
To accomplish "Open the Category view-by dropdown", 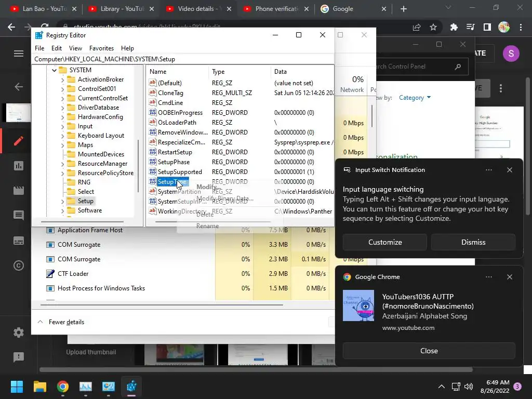I will (x=415, y=98).
